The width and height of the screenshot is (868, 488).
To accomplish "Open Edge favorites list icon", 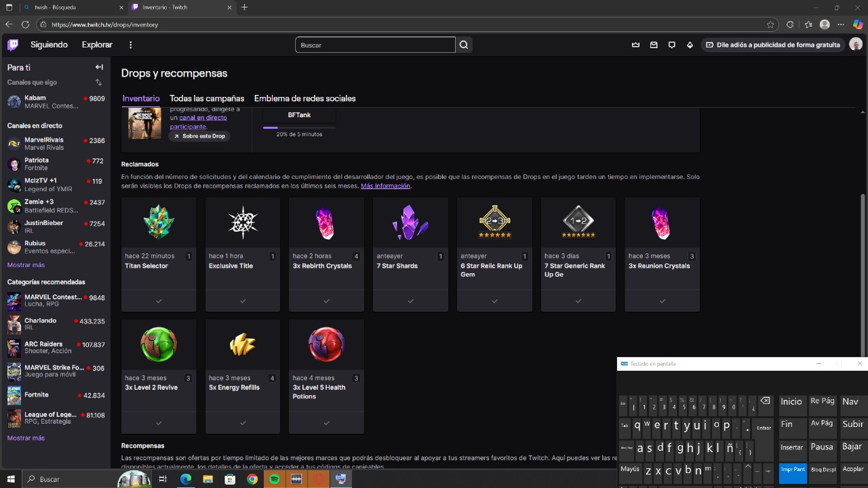I will click(x=808, y=24).
